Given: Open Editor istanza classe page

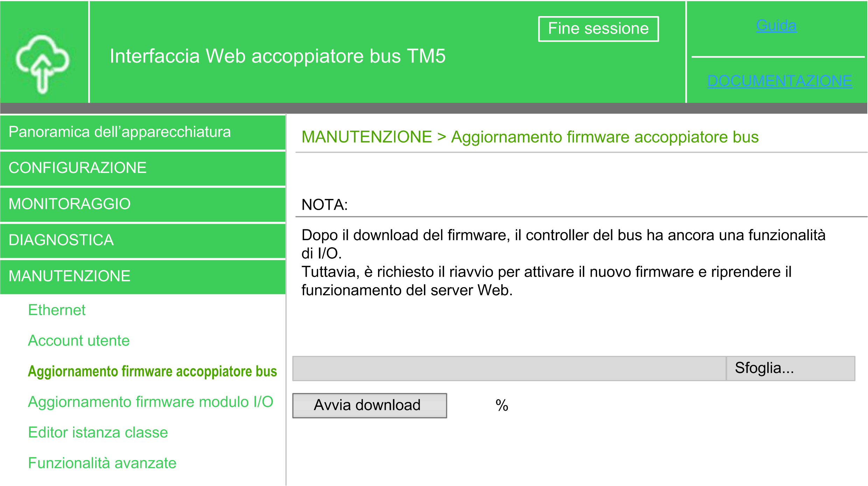Looking at the screenshot, I should coord(98,432).
